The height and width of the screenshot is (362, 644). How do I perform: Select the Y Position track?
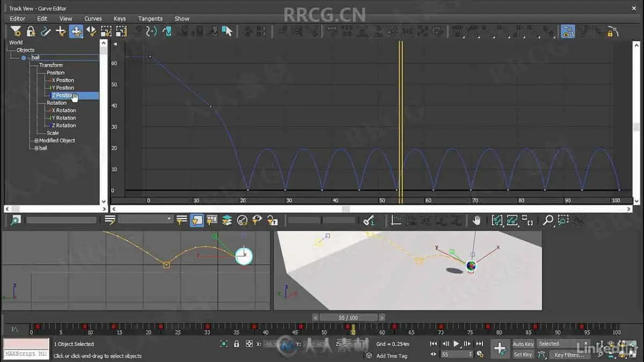click(63, 87)
